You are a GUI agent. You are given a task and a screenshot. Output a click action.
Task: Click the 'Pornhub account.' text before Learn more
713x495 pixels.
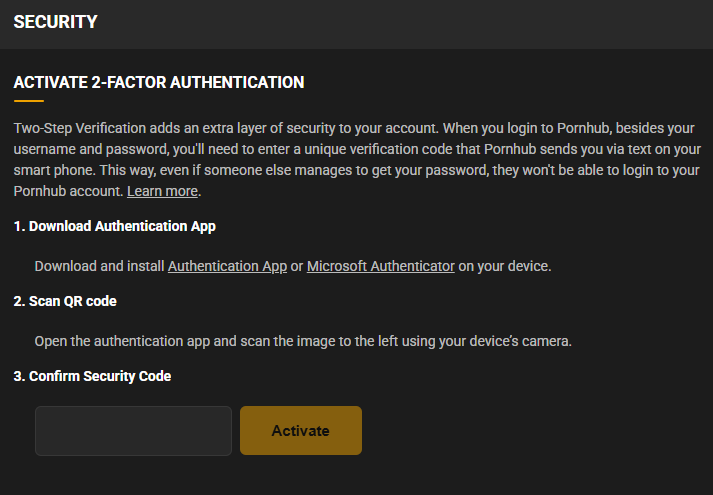[x=68, y=191]
